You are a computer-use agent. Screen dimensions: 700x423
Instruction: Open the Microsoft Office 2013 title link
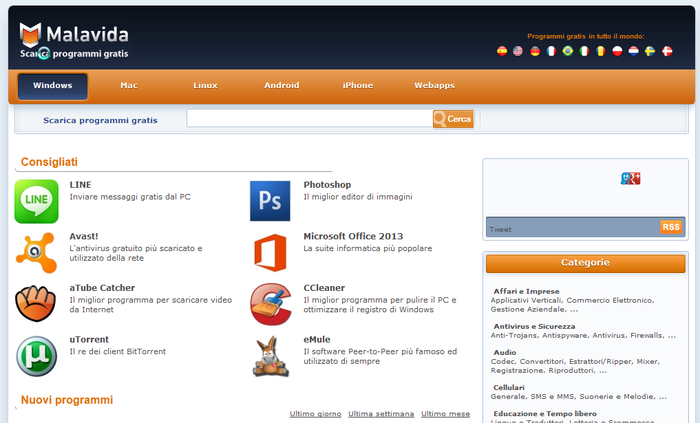(353, 236)
